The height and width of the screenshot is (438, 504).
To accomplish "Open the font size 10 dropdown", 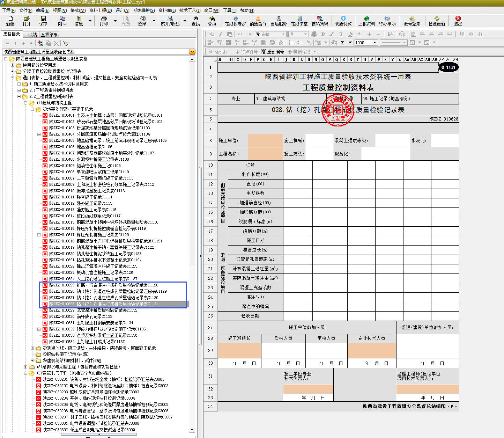I will 306,34.
